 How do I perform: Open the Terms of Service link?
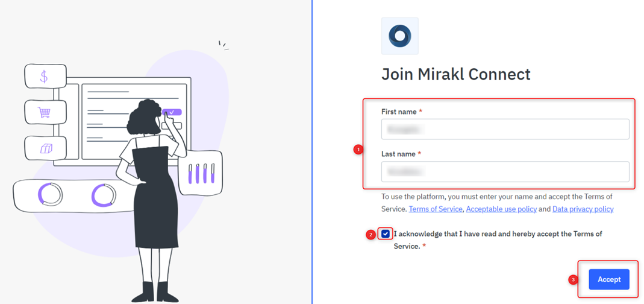[x=436, y=209]
